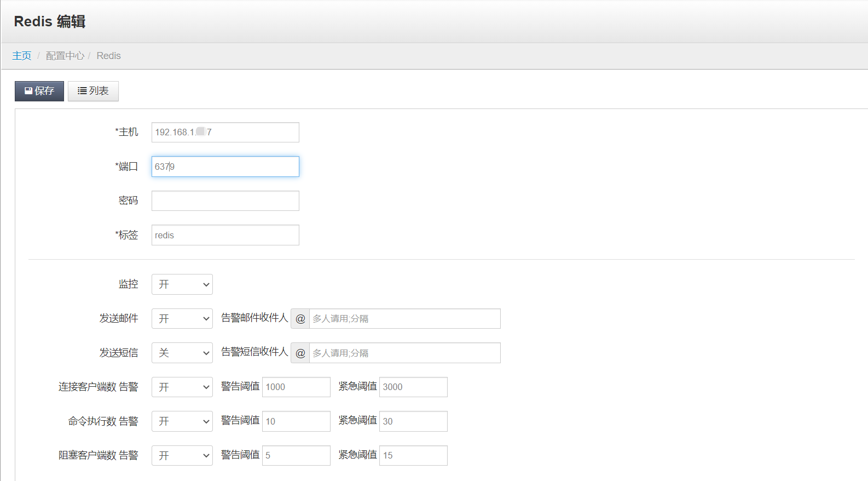The image size is (868, 481).
Task: Focus the 告警邮件收件人 recipients field
Action: pos(405,318)
